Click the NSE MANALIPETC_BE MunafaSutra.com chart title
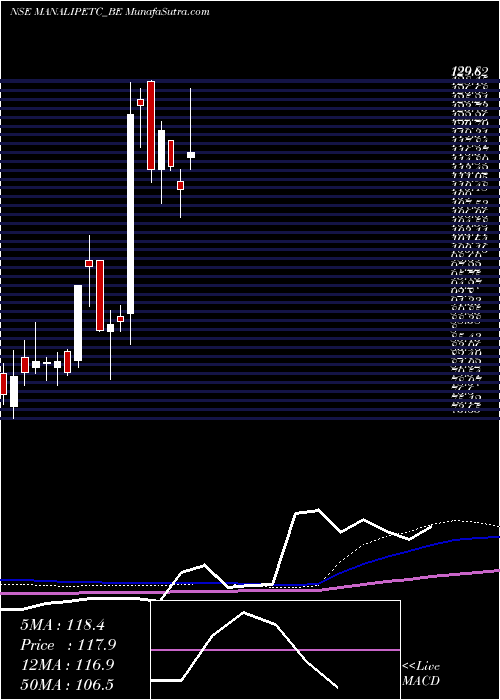The width and height of the screenshot is (500, 700). [x=109, y=12]
